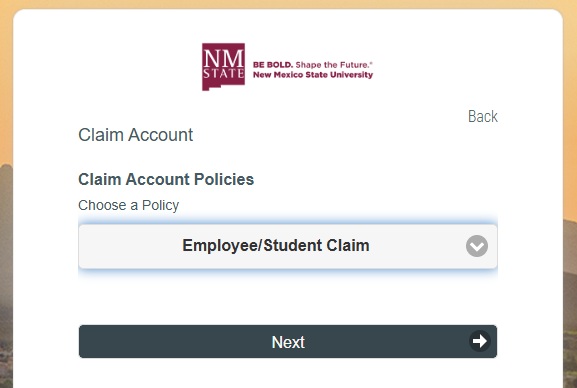Click the "STATE" word inside the logo

point(223,73)
